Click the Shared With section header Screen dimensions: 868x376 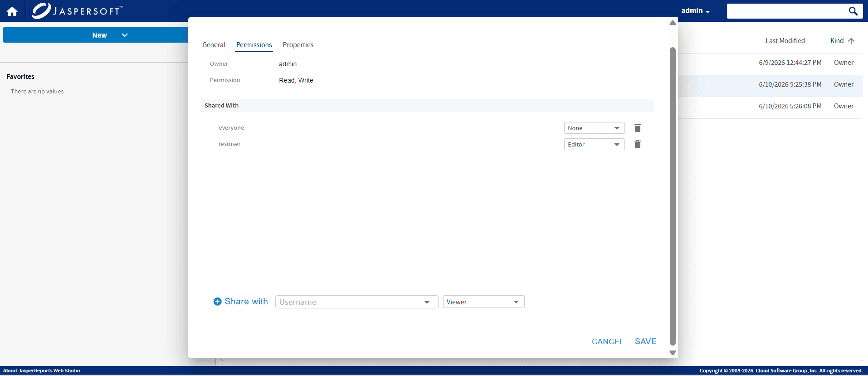click(428, 105)
